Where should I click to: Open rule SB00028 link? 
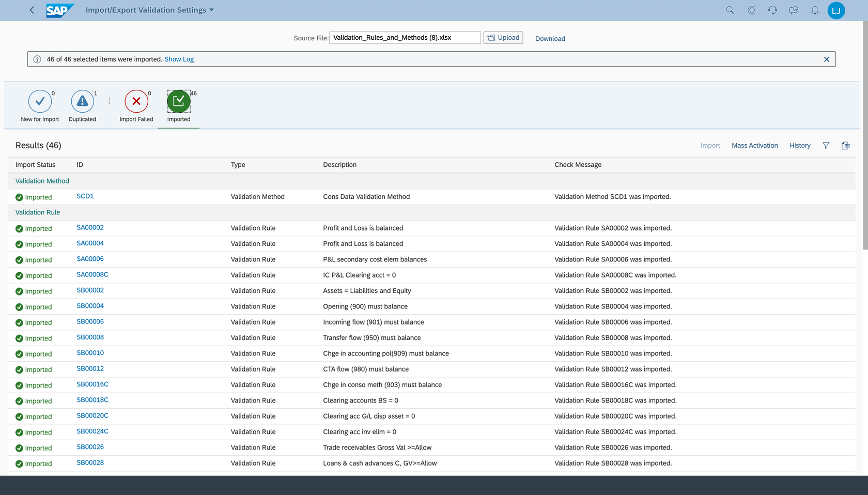click(90, 462)
